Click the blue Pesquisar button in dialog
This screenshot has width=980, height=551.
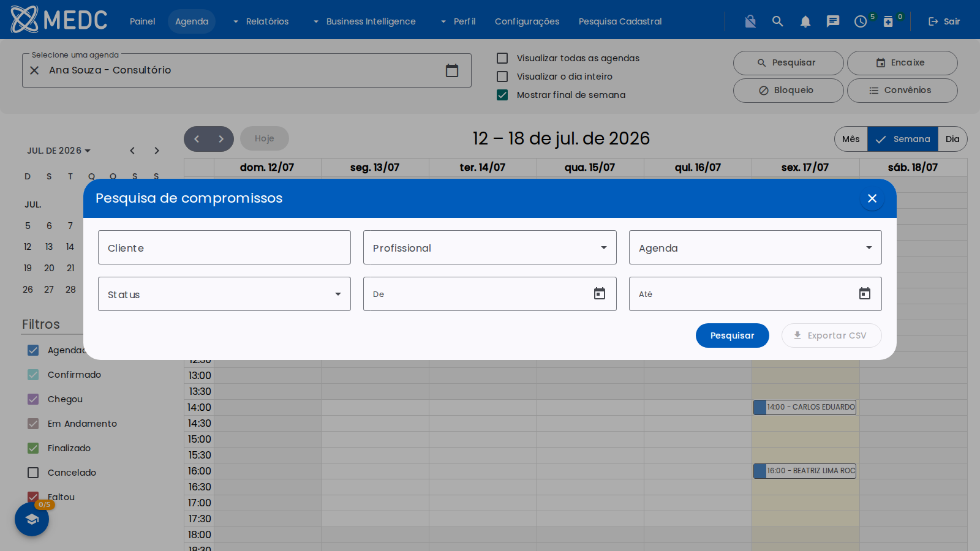(x=733, y=335)
